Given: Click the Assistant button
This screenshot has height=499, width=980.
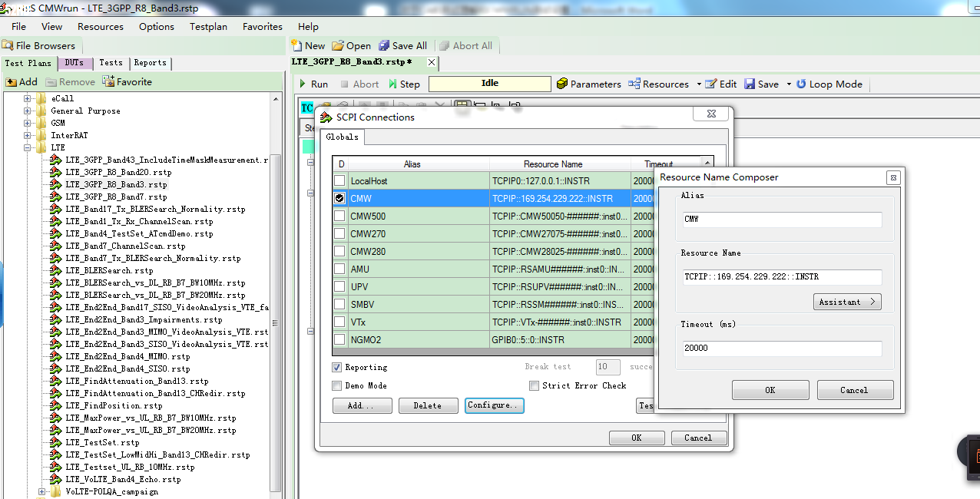Looking at the screenshot, I should (x=847, y=302).
